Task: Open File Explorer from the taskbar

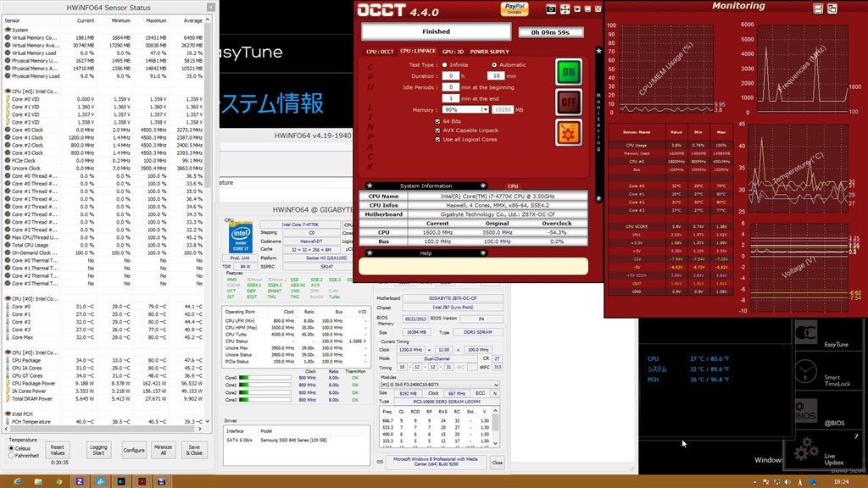Action: [x=37, y=481]
